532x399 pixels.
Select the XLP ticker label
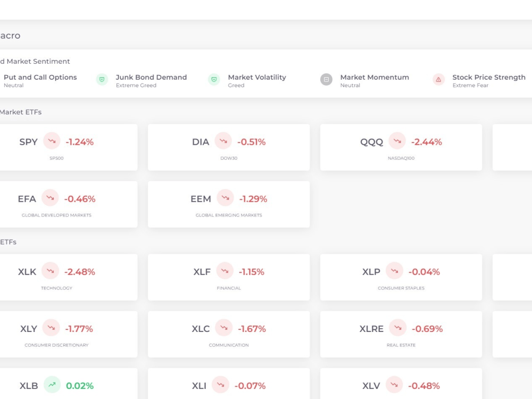coord(371,272)
